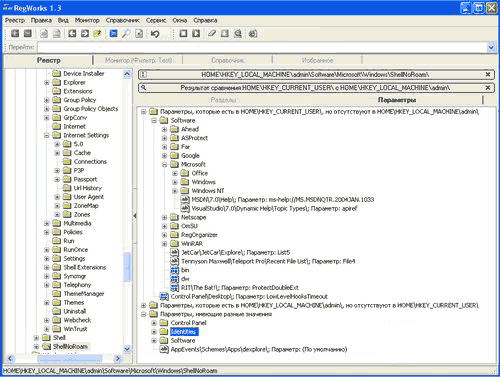Select the AppEvents dexplore (По умолчанию) entry
The width and height of the screenshot is (500, 377).
(x=259, y=349)
